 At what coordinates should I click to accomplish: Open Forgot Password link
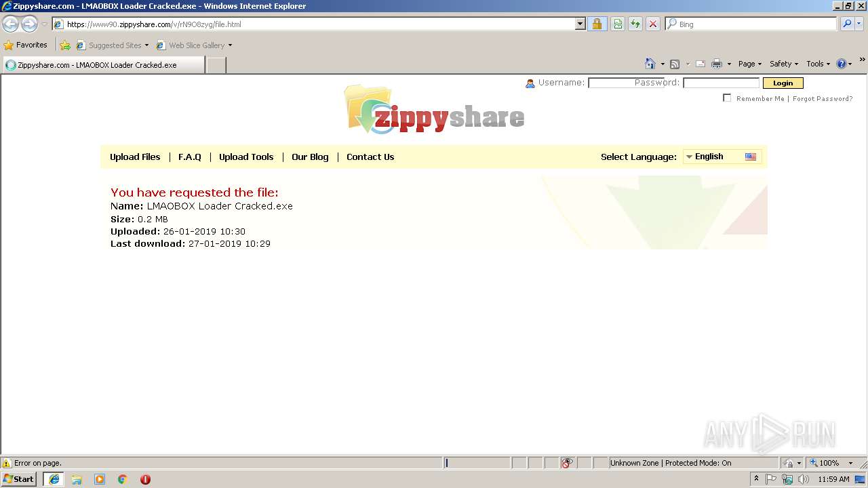[x=823, y=99]
